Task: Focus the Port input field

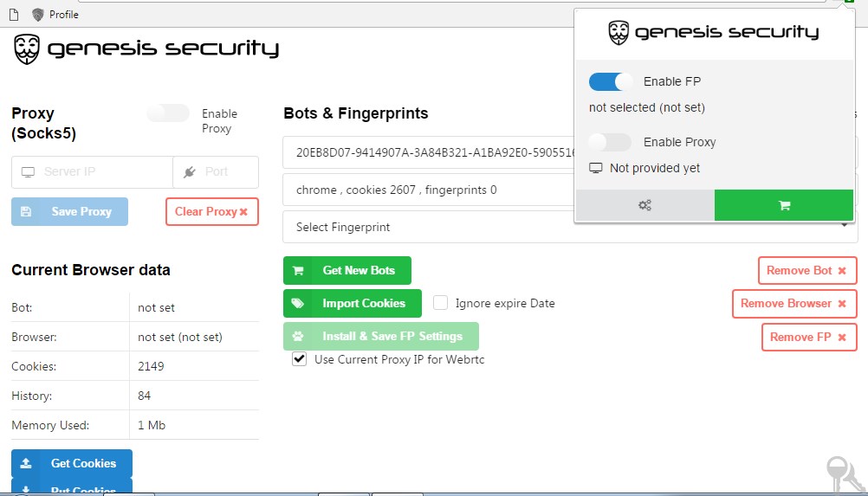Action: tap(216, 172)
